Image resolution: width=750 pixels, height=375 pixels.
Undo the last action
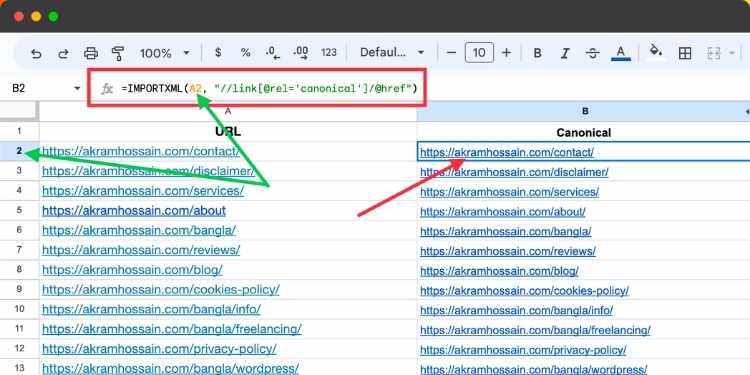[x=36, y=53]
